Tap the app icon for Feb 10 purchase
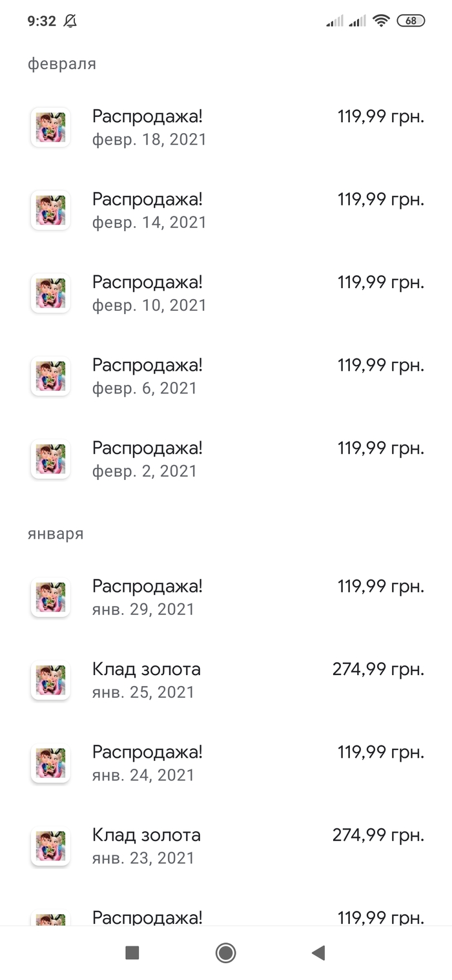The image size is (452, 980). click(50, 293)
